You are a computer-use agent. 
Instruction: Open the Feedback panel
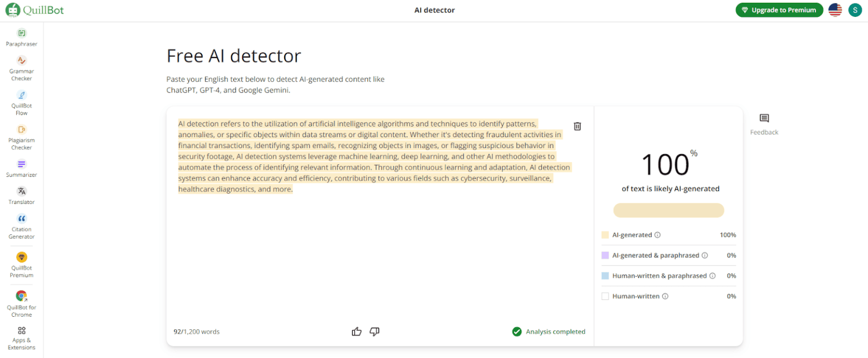[x=764, y=124]
